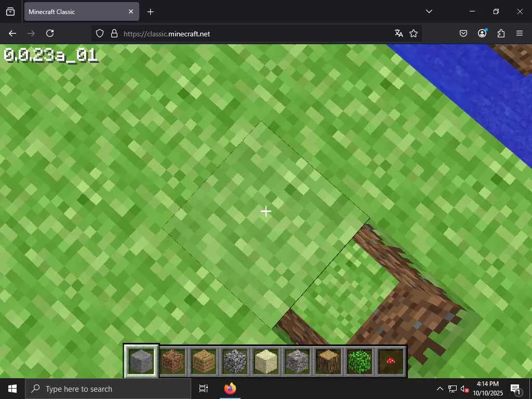
Task: Open Firefox account menu
Action: [482, 33]
